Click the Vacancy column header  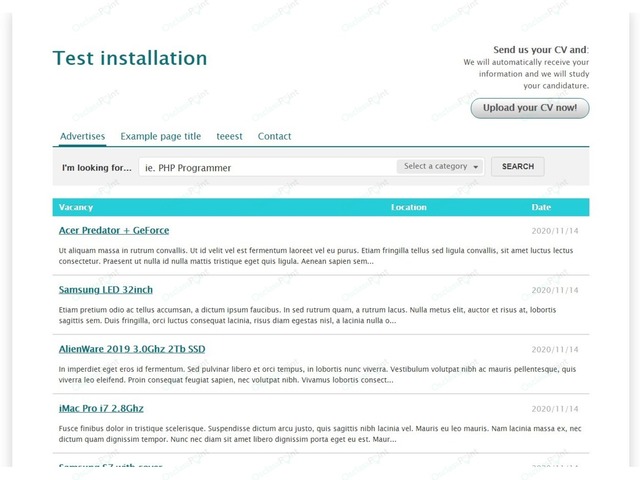coord(76,207)
